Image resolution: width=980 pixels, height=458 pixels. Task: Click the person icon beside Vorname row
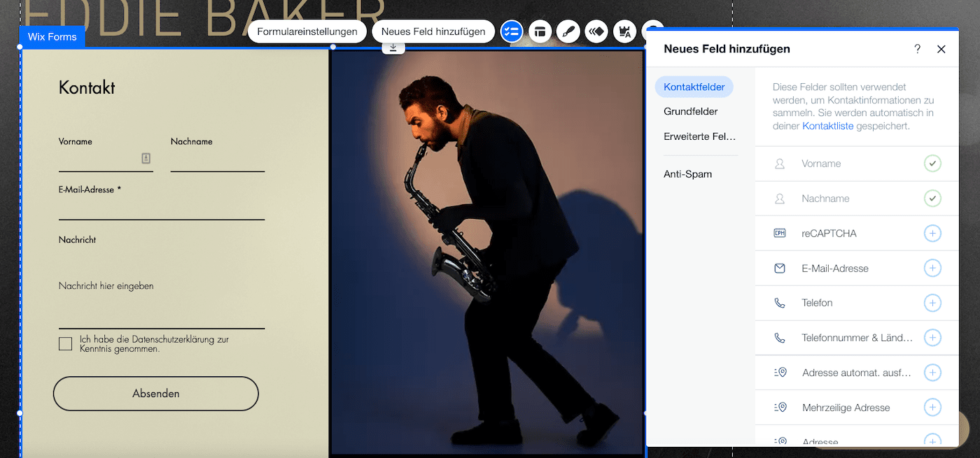pyautogui.click(x=780, y=164)
